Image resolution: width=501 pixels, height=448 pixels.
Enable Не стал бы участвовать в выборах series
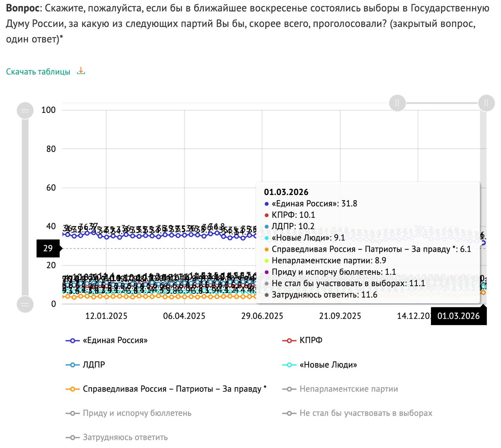tap(366, 413)
